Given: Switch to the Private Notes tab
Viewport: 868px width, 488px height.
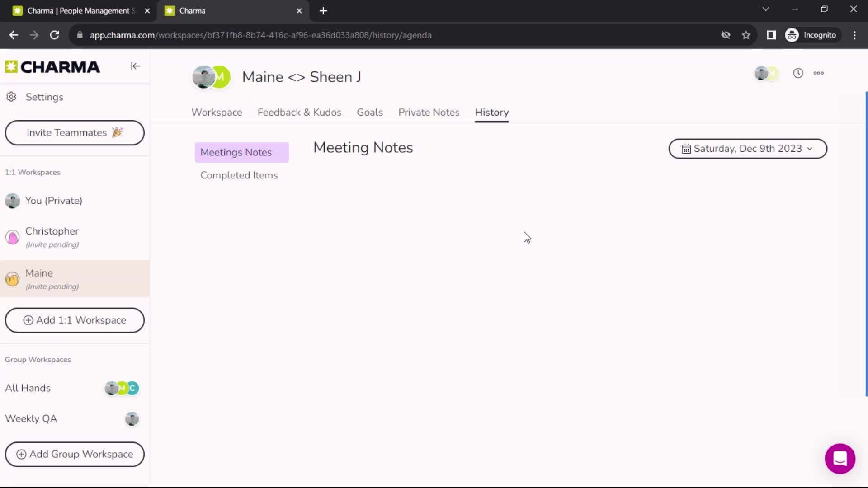Looking at the screenshot, I should pos(429,113).
